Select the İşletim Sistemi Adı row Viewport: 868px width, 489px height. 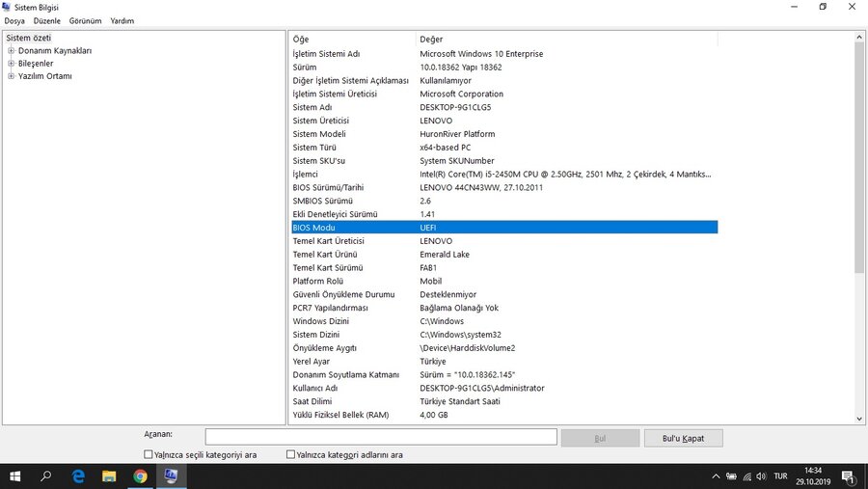click(x=504, y=54)
